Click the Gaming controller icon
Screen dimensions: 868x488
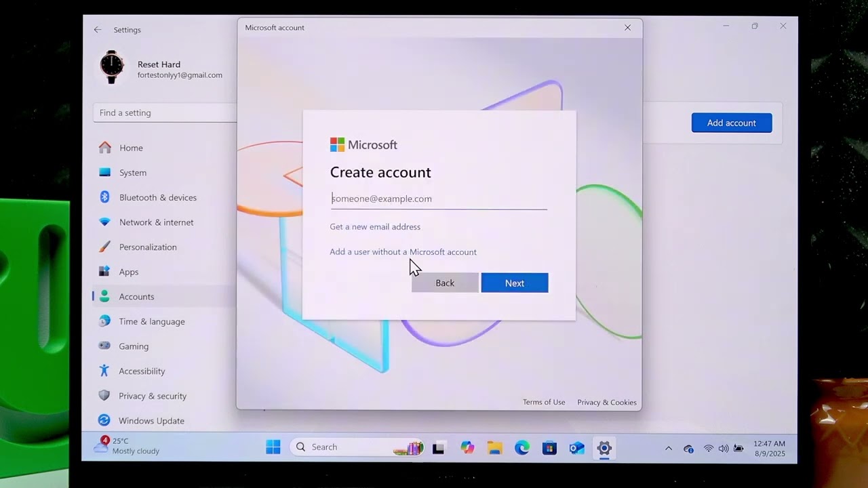click(104, 346)
